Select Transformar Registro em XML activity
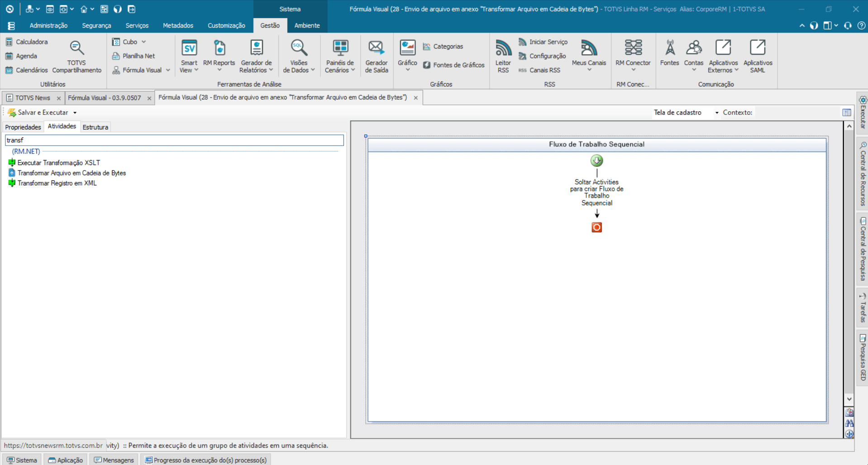 pyautogui.click(x=52, y=183)
